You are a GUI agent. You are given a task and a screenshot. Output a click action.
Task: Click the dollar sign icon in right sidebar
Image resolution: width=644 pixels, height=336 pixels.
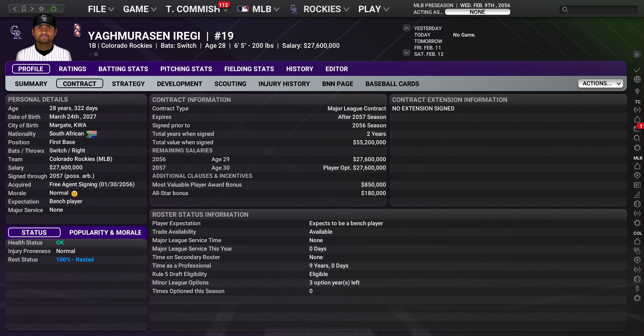pyautogui.click(x=637, y=288)
